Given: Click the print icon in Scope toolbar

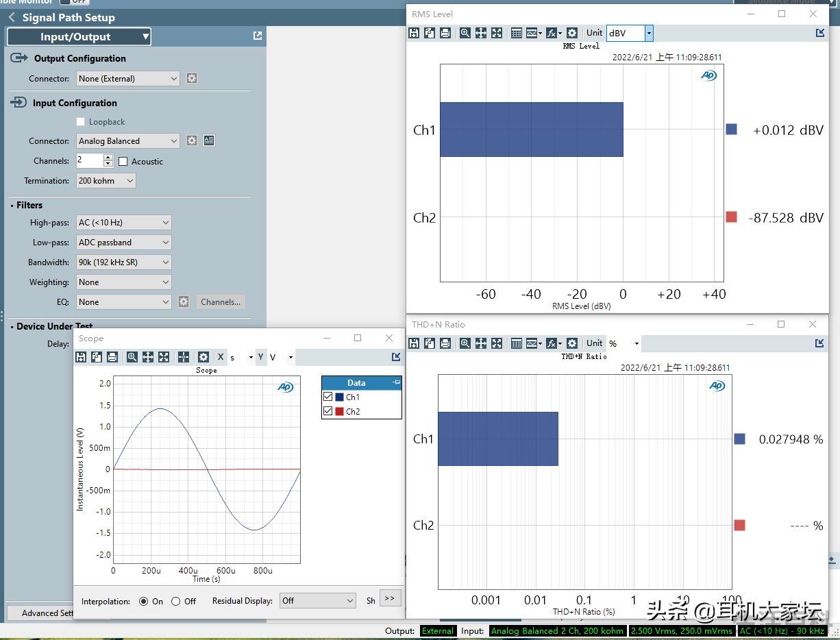Looking at the screenshot, I should (x=112, y=357).
